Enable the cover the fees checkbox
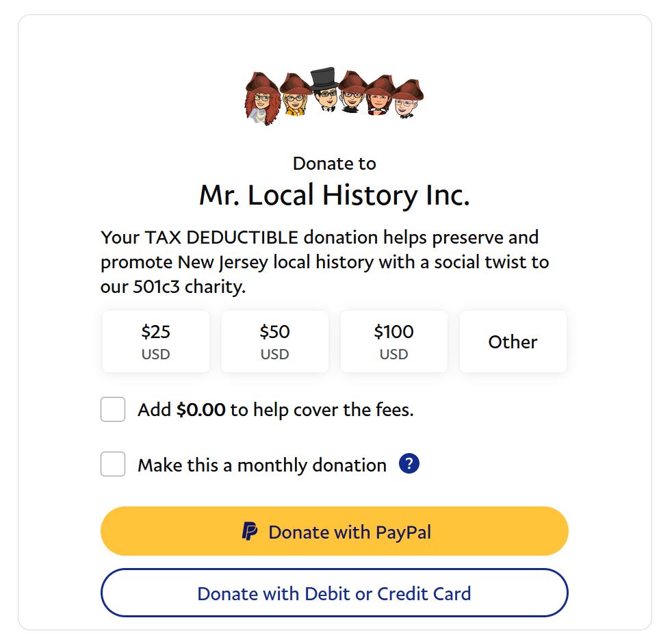The width and height of the screenshot is (672, 644). [x=113, y=410]
